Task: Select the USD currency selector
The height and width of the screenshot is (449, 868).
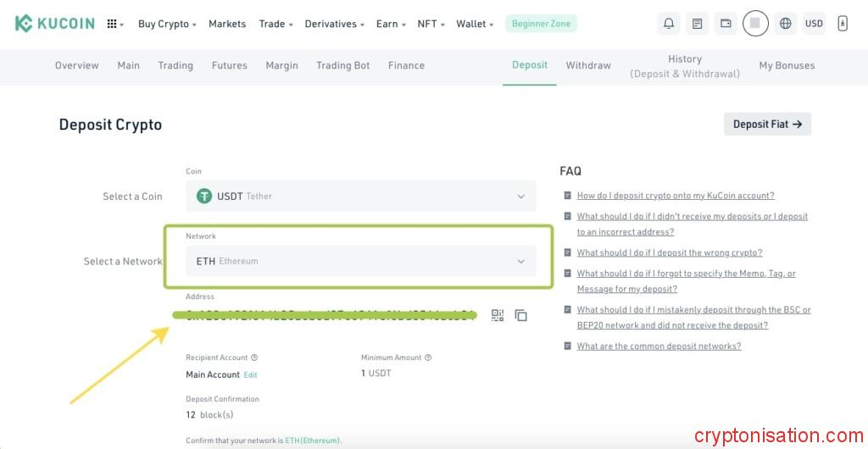Action: pos(814,24)
